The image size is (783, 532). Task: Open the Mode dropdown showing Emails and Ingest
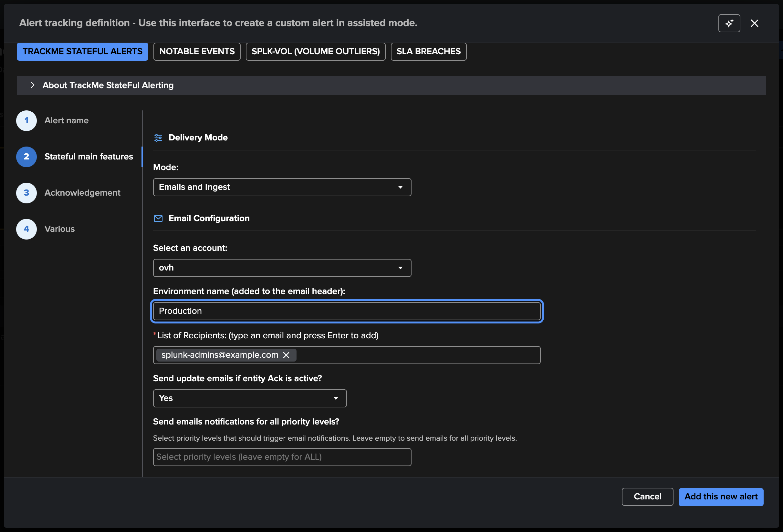tap(282, 187)
